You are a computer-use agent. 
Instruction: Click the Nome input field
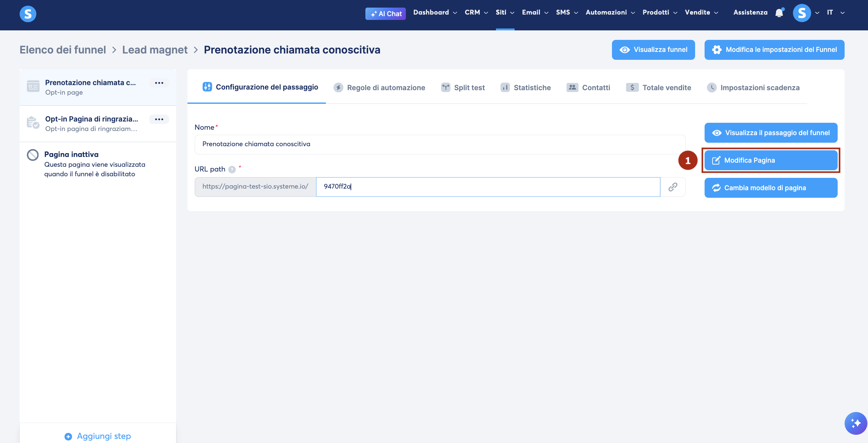[440, 144]
